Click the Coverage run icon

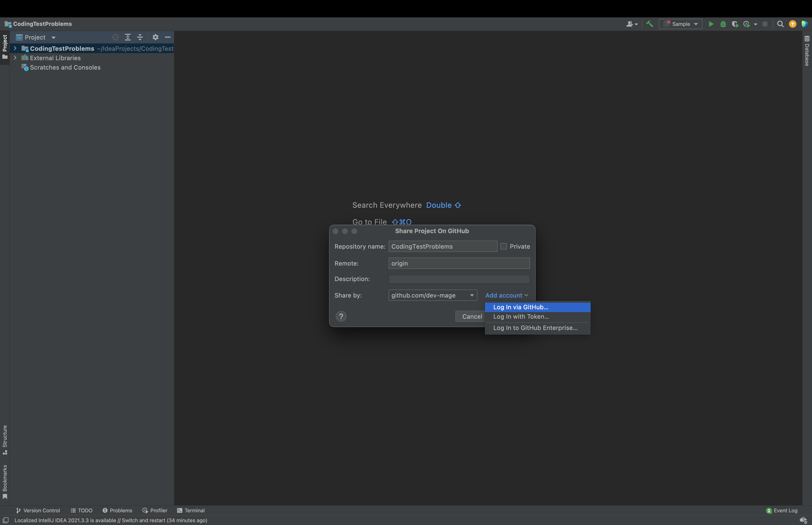(734, 24)
